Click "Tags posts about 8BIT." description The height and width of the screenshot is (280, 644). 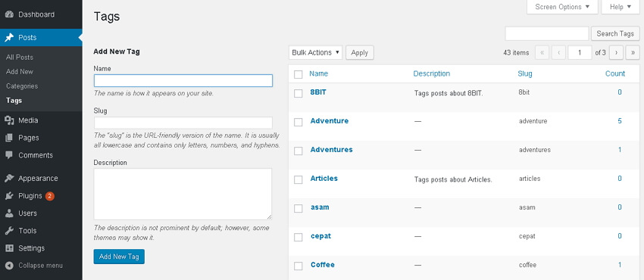click(449, 93)
